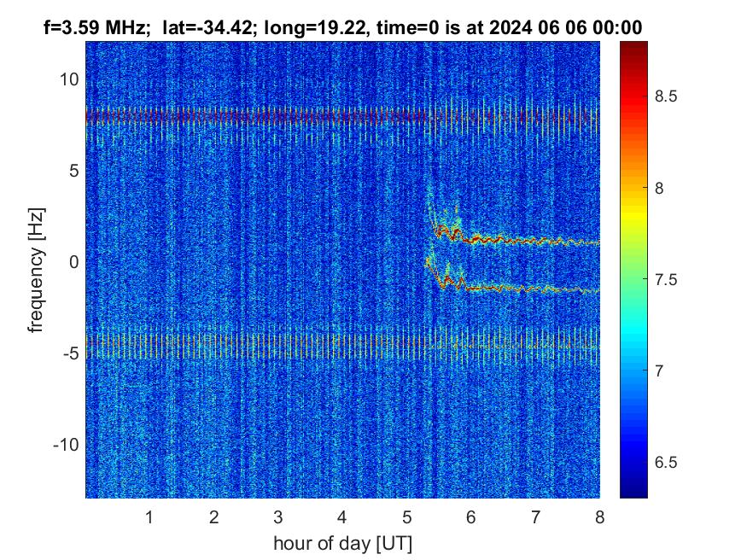This screenshot has height=560, width=747.
Task: Click the y-axis tick label -5
Action: pyautogui.click(x=68, y=353)
